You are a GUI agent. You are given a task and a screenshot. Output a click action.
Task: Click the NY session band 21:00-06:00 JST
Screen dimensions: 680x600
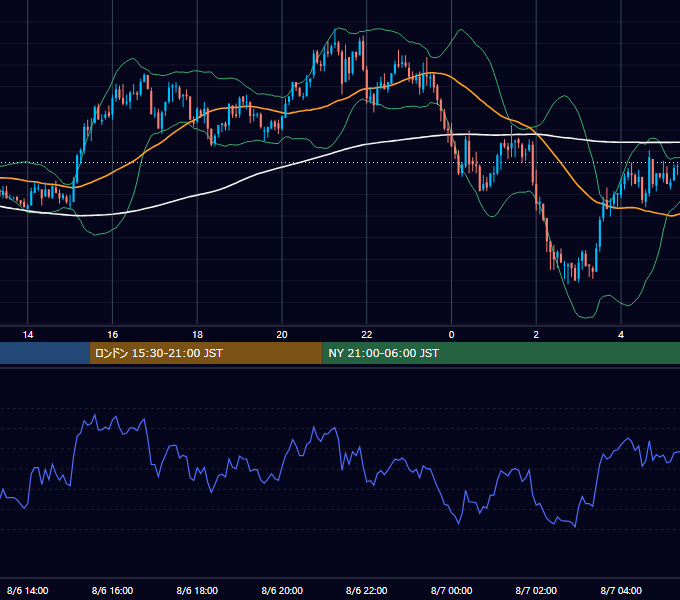click(501, 353)
